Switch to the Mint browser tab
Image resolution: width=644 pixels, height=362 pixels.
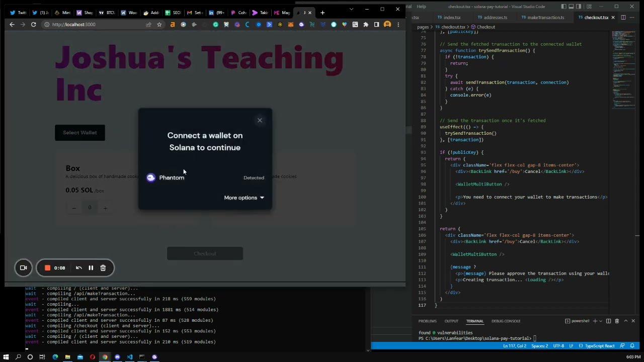pyautogui.click(x=63, y=13)
